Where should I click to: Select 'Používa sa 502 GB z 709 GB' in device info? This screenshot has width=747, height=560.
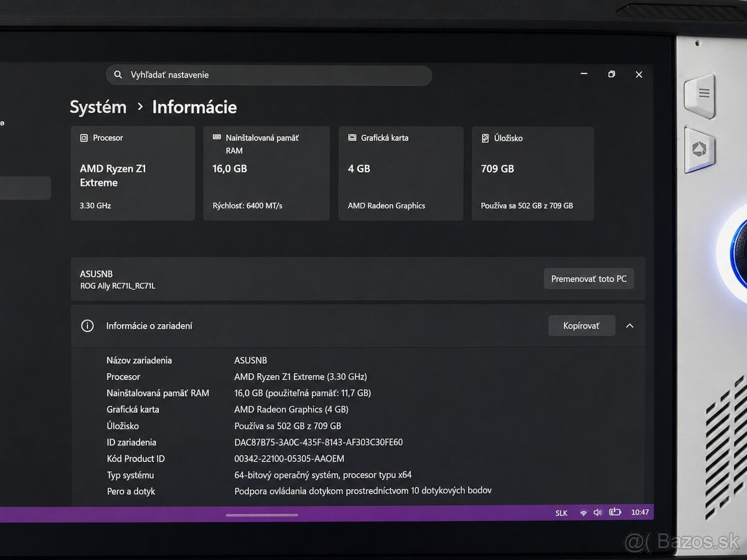(x=288, y=426)
